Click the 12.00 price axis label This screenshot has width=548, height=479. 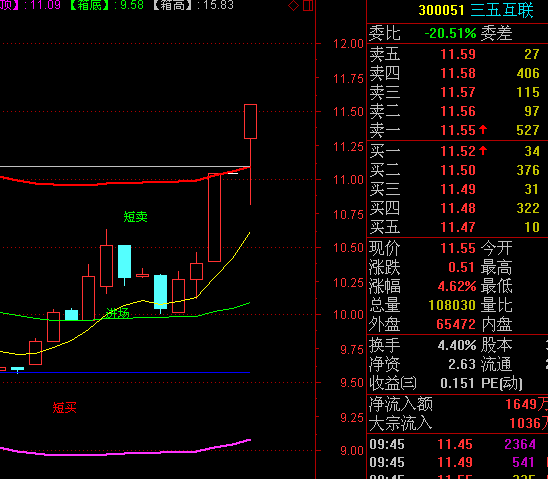click(348, 44)
